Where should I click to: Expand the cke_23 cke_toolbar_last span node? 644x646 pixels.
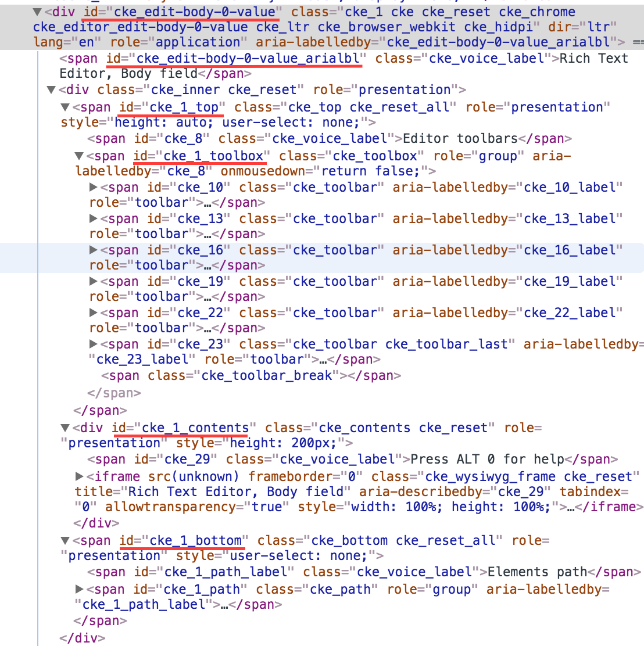click(93, 344)
